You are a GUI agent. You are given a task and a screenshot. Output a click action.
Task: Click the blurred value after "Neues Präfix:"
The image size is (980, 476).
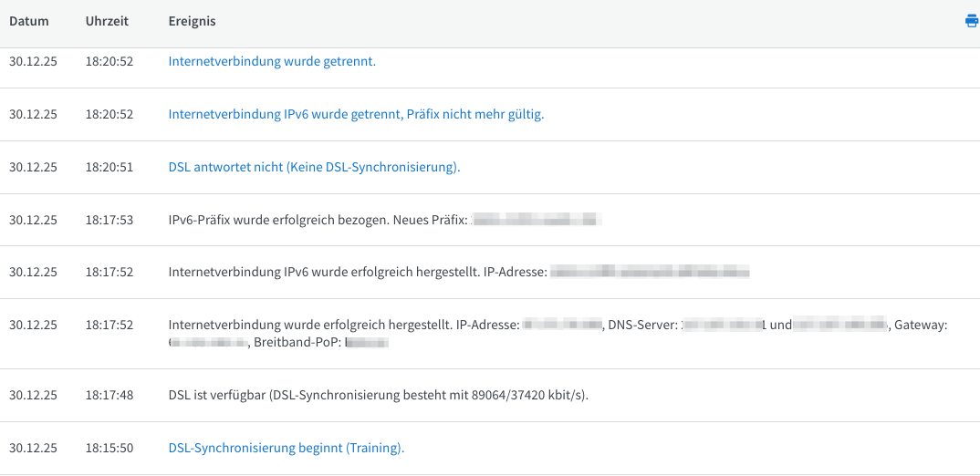coord(537,220)
